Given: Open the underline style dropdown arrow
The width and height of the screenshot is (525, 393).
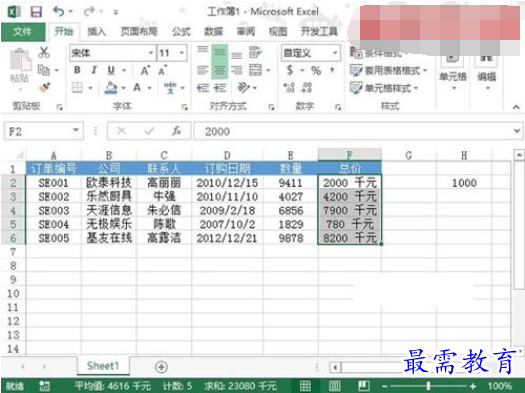Looking at the screenshot, I should coord(124,70).
